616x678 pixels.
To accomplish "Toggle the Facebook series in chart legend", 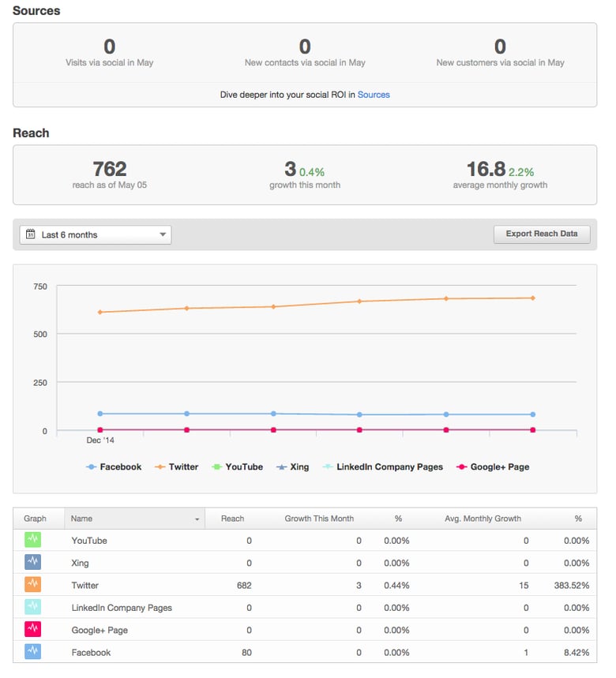I will [x=114, y=467].
